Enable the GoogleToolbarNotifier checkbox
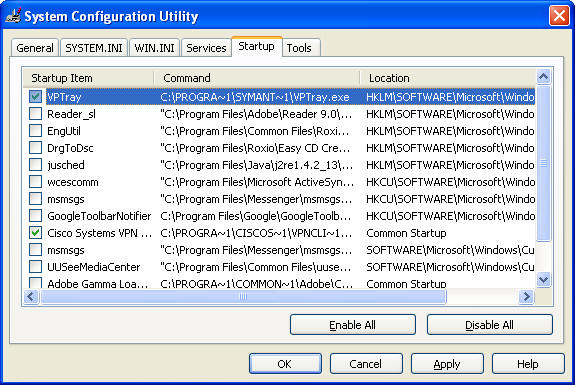The height and width of the screenshot is (385, 575). [x=35, y=216]
